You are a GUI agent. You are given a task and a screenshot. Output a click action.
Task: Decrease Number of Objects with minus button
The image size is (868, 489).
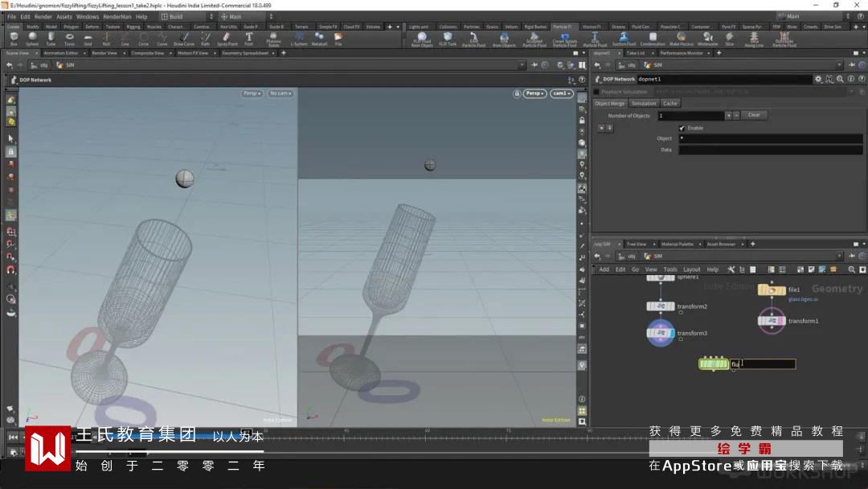(x=736, y=116)
